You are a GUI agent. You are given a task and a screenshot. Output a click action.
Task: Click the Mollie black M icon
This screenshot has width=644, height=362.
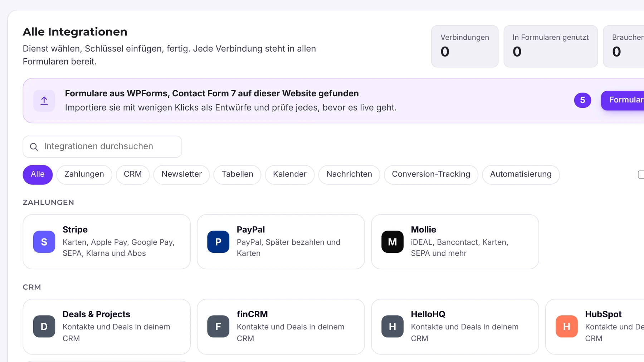pos(392,242)
